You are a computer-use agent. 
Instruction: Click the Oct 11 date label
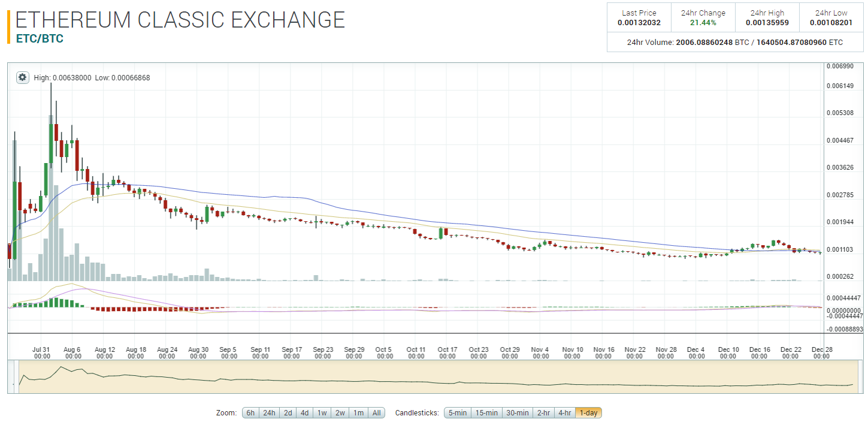pos(416,352)
